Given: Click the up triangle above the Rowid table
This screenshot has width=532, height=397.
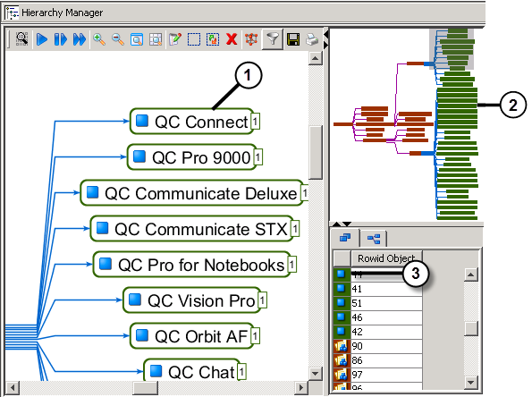Looking at the screenshot, I should pos(336,224).
